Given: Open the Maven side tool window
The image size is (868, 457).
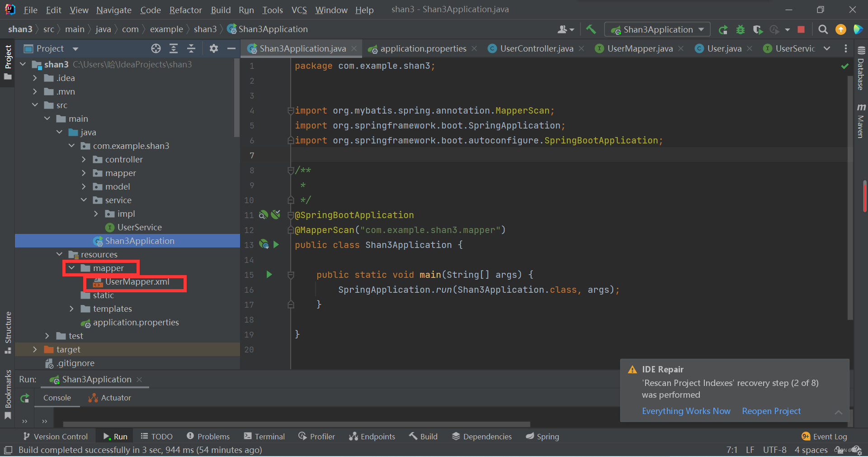Looking at the screenshot, I should tap(861, 121).
